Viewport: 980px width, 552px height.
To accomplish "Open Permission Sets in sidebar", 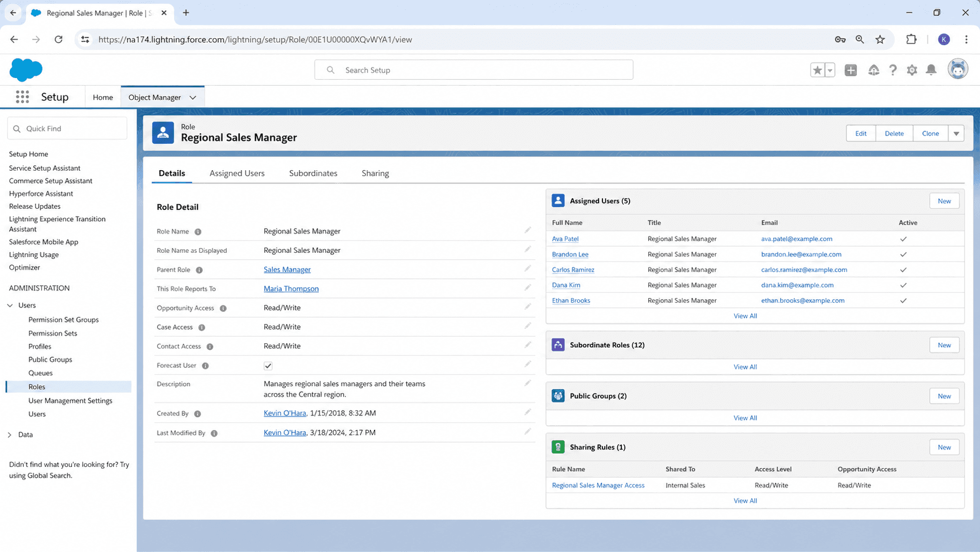I will point(53,333).
